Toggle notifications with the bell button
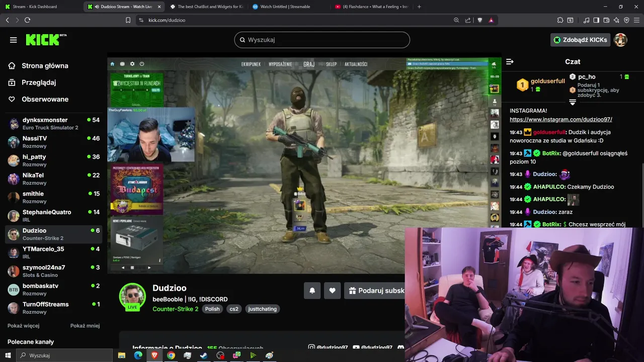 click(x=312, y=291)
